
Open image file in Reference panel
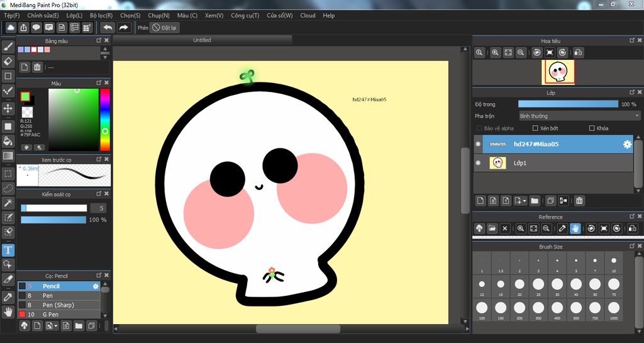tap(492, 228)
